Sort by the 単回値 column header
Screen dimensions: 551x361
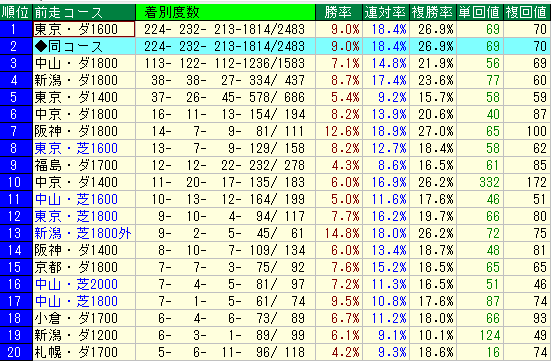click(x=480, y=12)
